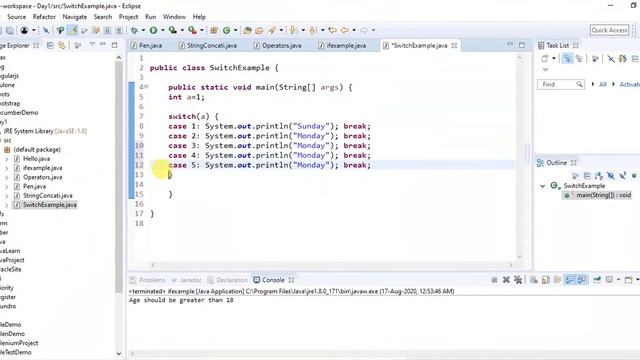Open the New Java Class dropdown arrow
This screenshot has width=640, height=360.
pyautogui.click(x=236, y=30)
